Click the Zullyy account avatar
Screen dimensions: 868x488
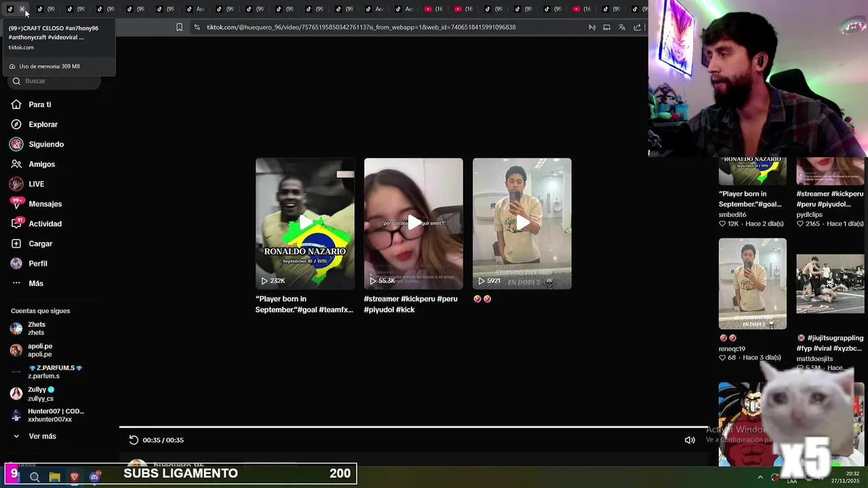coord(16,394)
